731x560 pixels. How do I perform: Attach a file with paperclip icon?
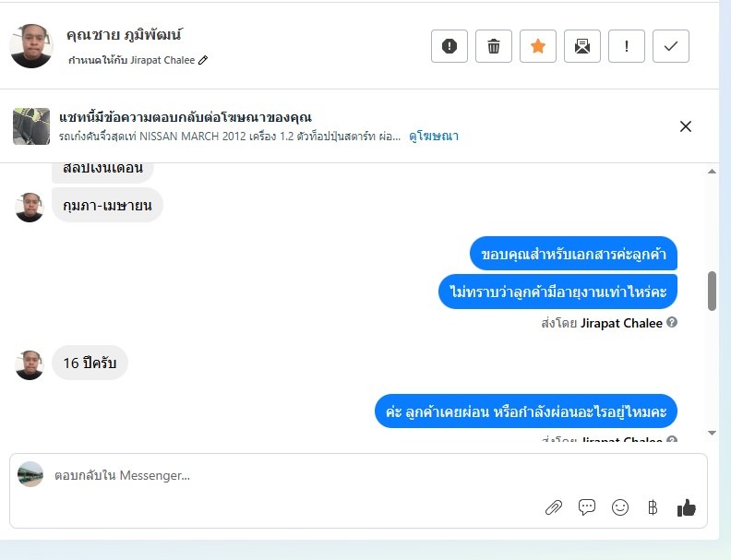(x=554, y=507)
